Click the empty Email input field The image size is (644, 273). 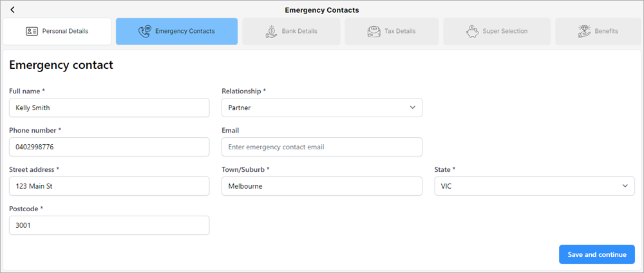coord(321,147)
